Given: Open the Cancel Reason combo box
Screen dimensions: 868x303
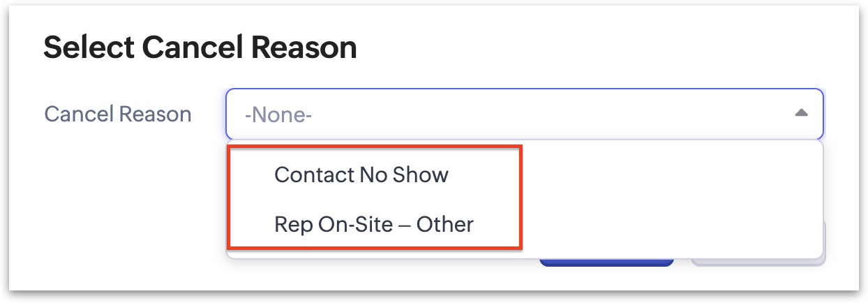Looking at the screenshot, I should click(x=523, y=114).
